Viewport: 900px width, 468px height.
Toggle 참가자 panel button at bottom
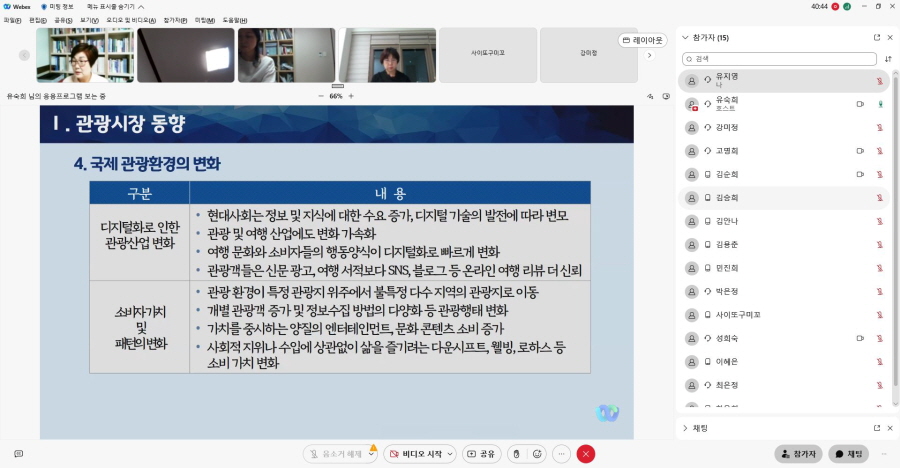(x=798, y=454)
